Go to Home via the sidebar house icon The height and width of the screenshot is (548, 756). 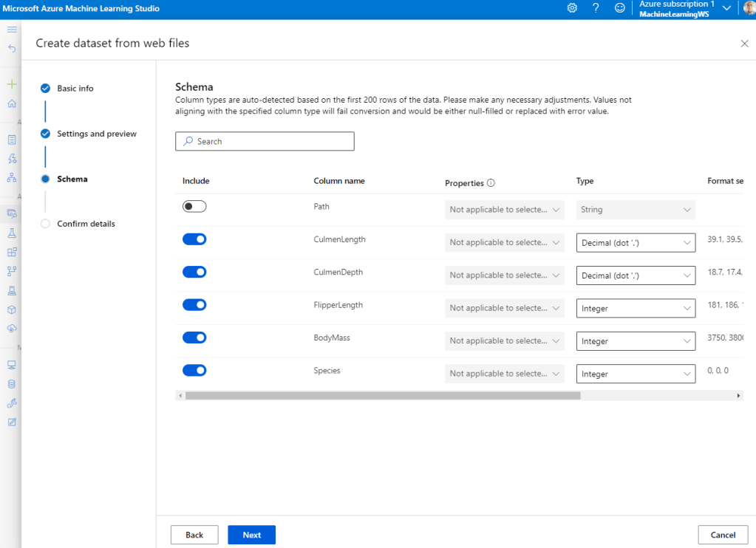click(12, 103)
